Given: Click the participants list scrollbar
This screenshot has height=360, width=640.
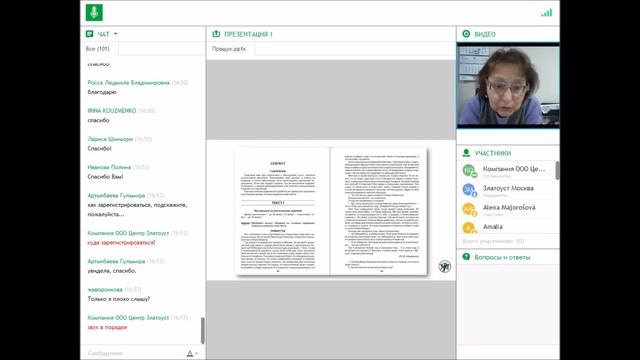Looking at the screenshot, I should pyautogui.click(x=558, y=170).
